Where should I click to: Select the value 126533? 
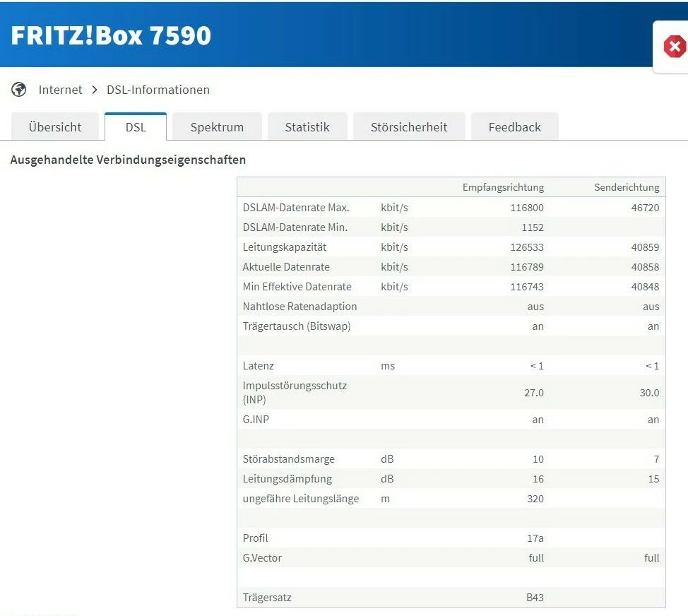(526, 247)
